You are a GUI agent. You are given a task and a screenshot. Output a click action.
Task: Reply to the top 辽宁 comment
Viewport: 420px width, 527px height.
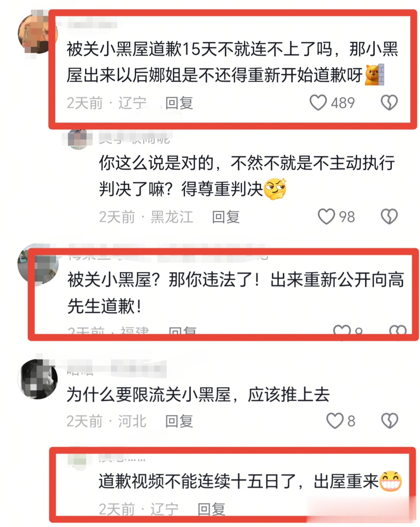[179, 103]
